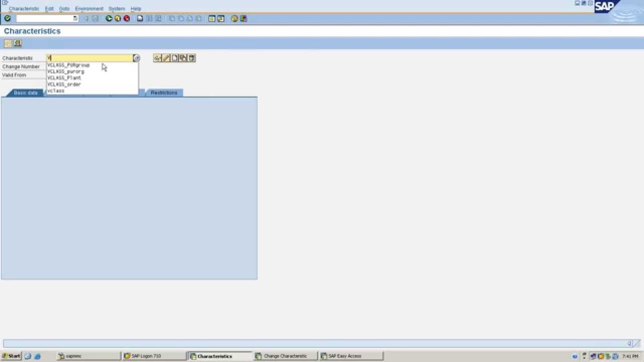This screenshot has height=362, width=644.
Task: Open the Environment menu
Action: 89,9
